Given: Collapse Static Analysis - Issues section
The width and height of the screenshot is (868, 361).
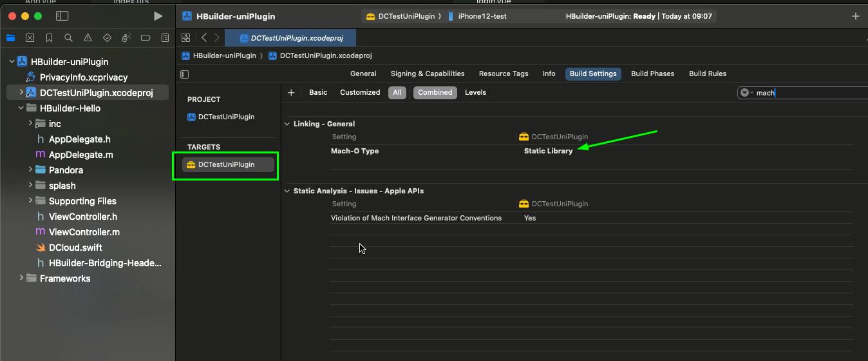Looking at the screenshot, I should (x=287, y=191).
